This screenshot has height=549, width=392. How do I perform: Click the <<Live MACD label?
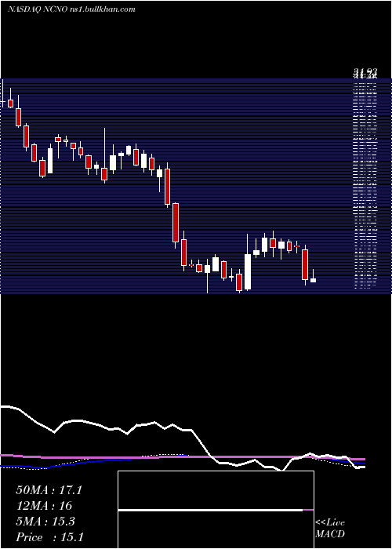pyautogui.click(x=330, y=528)
